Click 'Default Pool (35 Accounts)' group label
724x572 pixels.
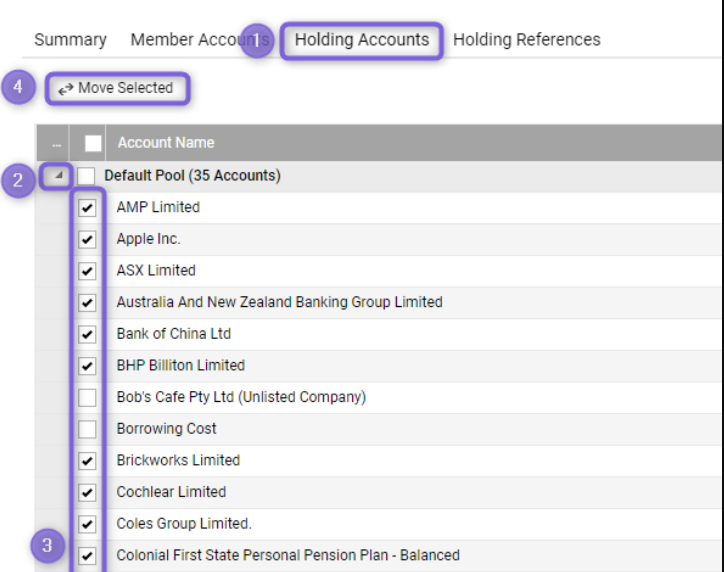tap(192, 175)
